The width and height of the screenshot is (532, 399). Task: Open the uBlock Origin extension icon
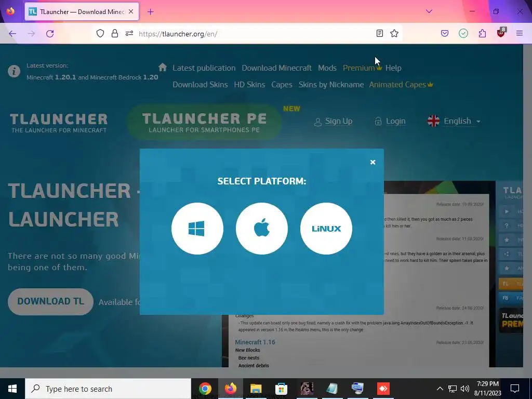501,33
